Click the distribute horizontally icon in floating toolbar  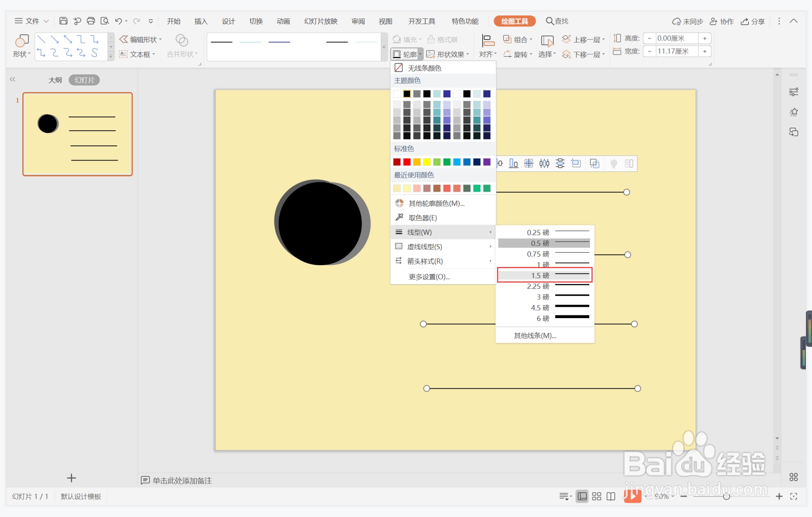click(x=544, y=164)
